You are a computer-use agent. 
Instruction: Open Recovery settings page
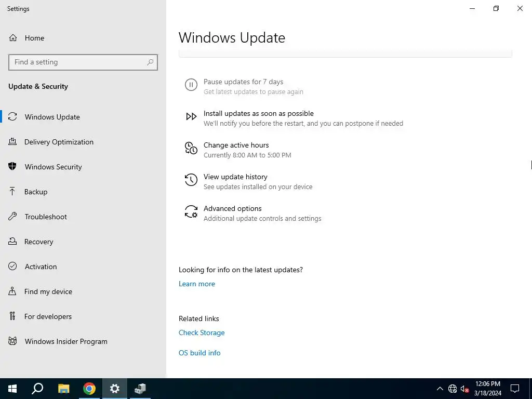pyautogui.click(x=83, y=242)
